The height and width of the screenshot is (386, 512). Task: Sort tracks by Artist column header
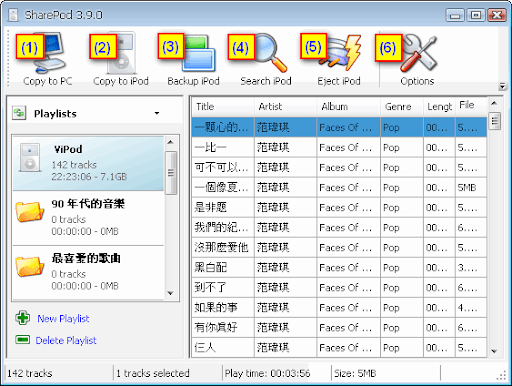coord(285,107)
